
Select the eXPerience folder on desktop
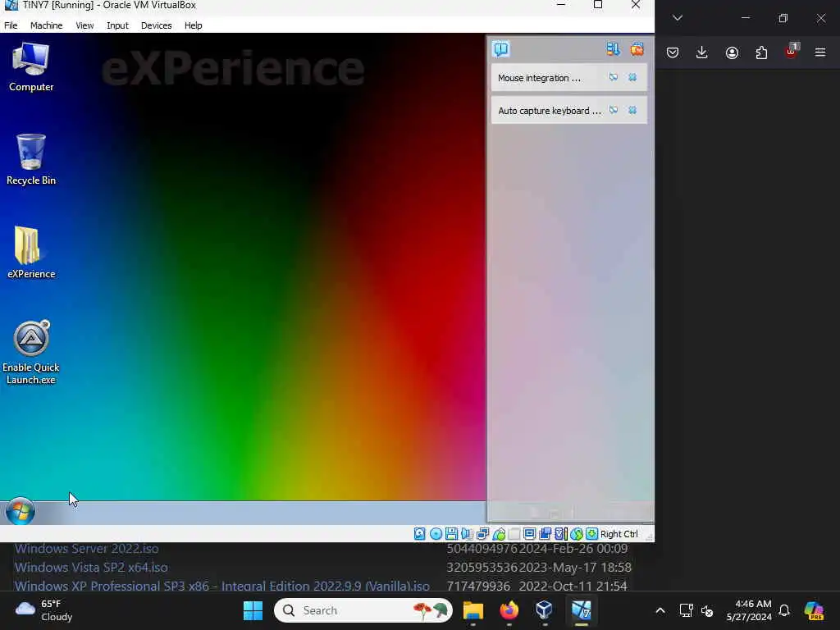30,253
